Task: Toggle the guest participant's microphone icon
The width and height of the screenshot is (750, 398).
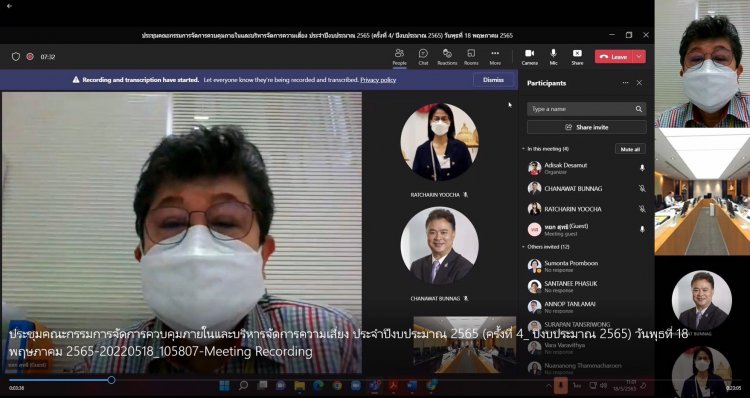Action: pos(642,229)
